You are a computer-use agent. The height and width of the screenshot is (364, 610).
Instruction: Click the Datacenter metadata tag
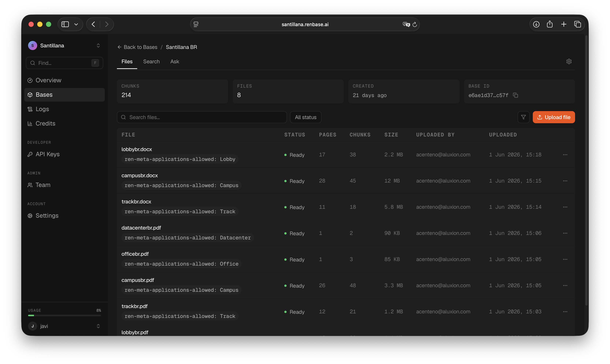[x=188, y=238]
